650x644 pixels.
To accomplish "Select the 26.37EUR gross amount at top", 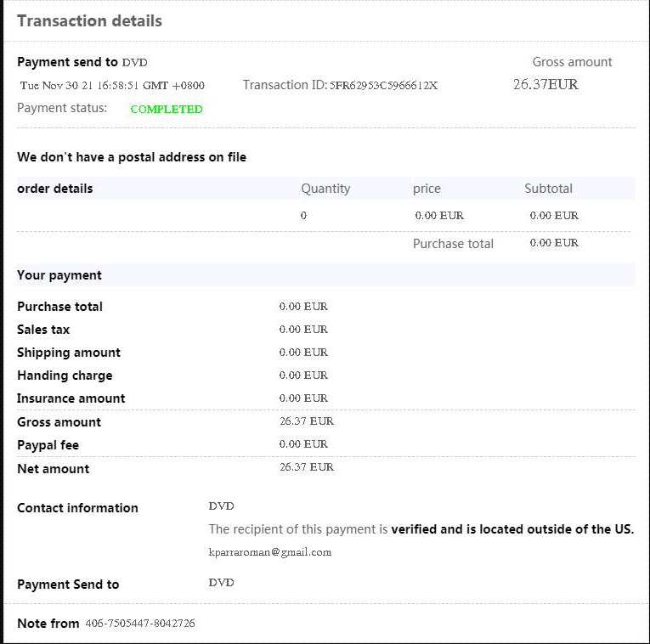I will tap(545, 85).
